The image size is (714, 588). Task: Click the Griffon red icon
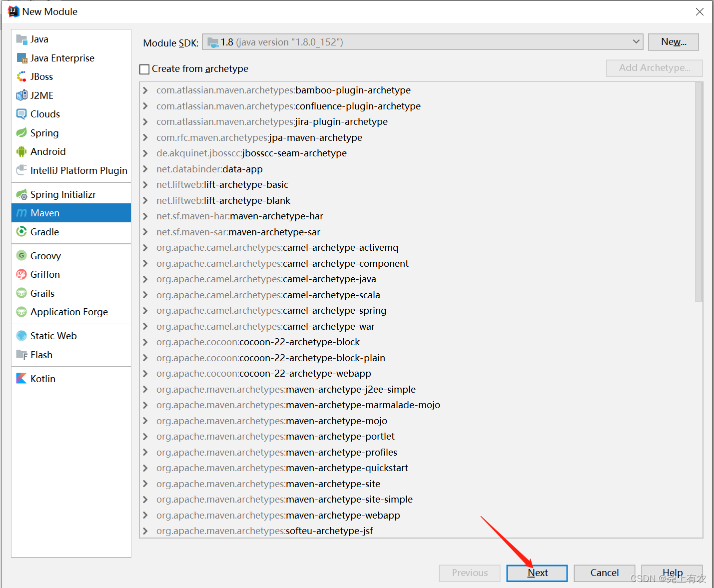[x=21, y=274]
